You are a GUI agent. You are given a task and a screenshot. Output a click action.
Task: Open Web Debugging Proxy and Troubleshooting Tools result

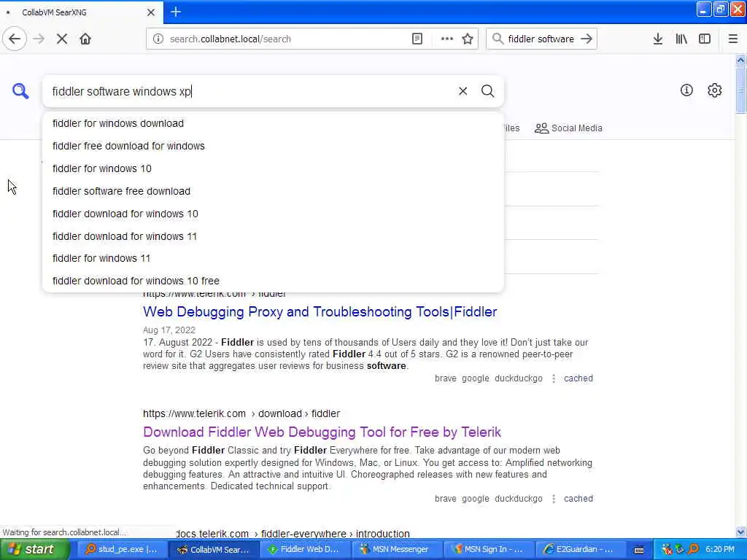coord(320,312)
